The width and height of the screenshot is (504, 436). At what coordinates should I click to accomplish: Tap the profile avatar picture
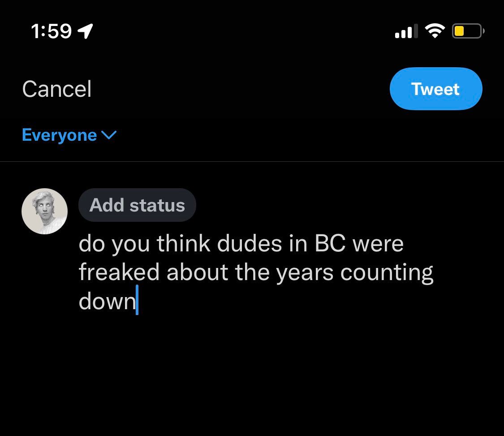(x=45, y=211)
